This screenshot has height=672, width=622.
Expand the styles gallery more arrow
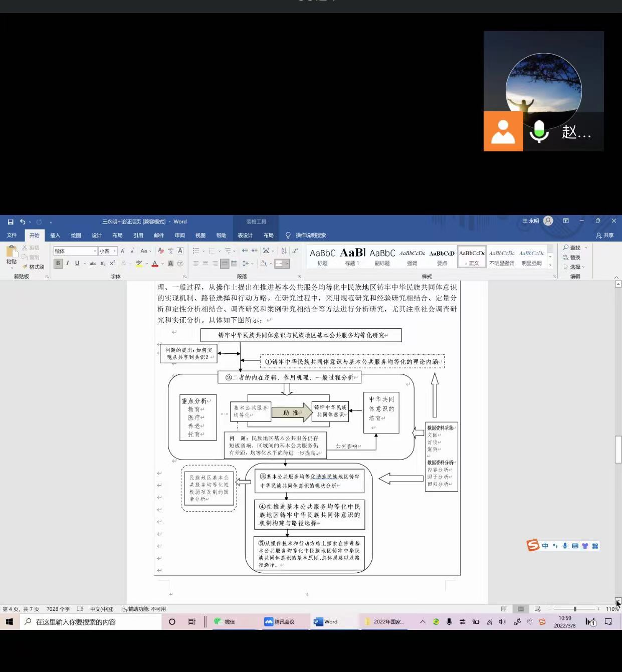coord(550,265)
